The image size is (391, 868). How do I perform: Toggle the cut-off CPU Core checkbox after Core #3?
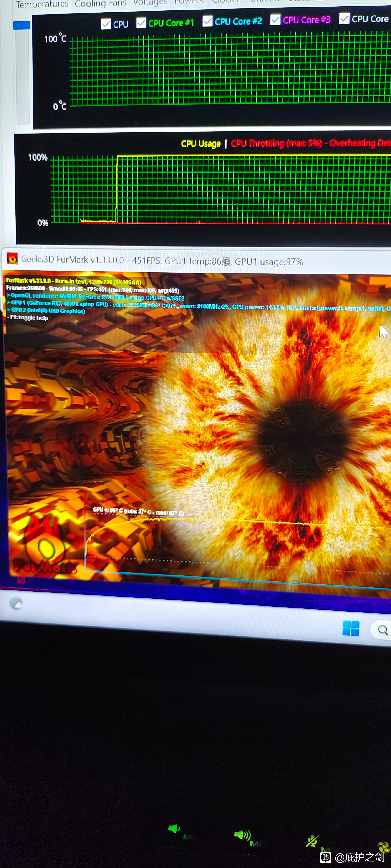tap(344, 18)
